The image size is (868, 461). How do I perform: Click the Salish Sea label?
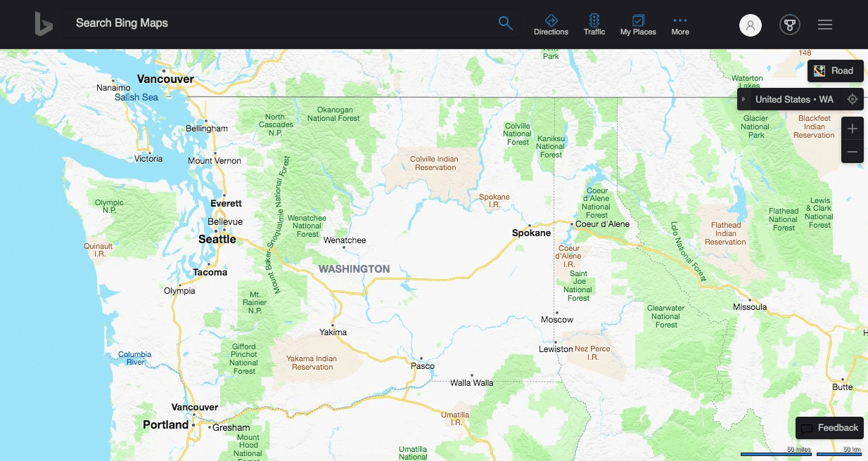click(136, 97)
